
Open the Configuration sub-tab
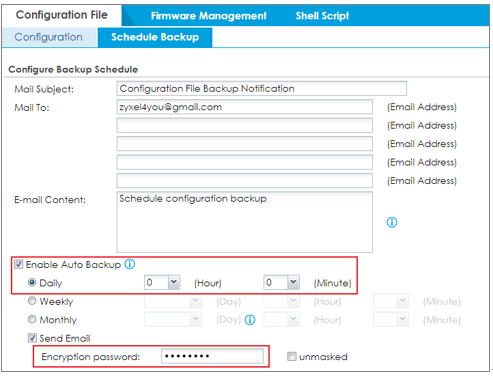pyautogui.click(x=49, y=37)
